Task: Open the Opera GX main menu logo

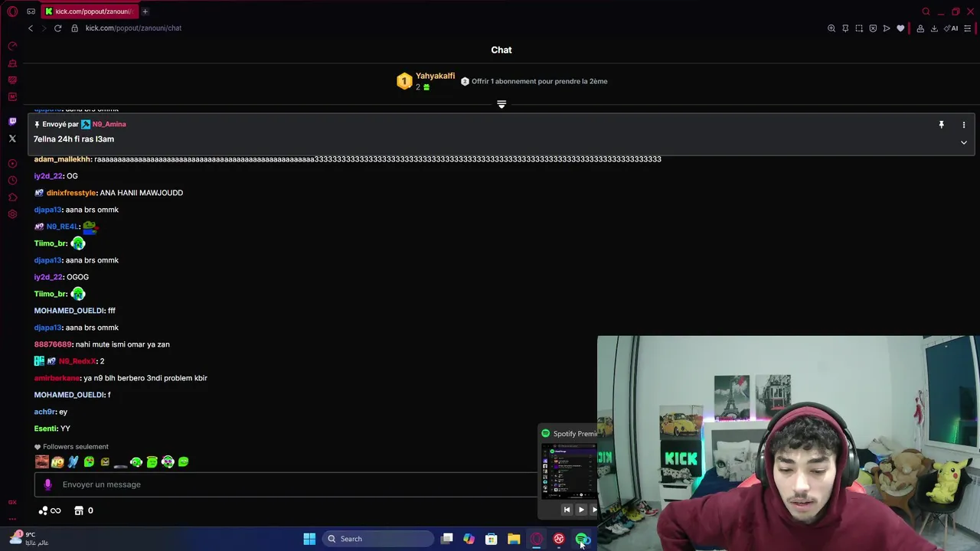Action: click(x=12, y=11)
